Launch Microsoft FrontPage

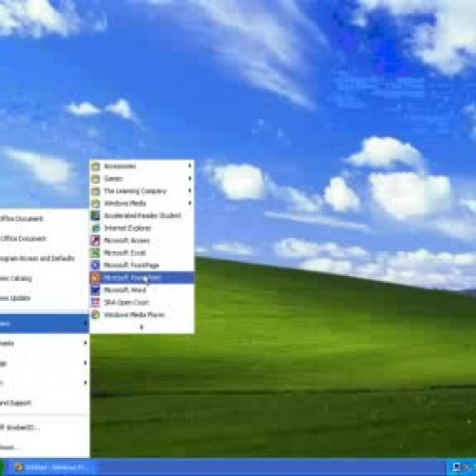coord(142,265)
